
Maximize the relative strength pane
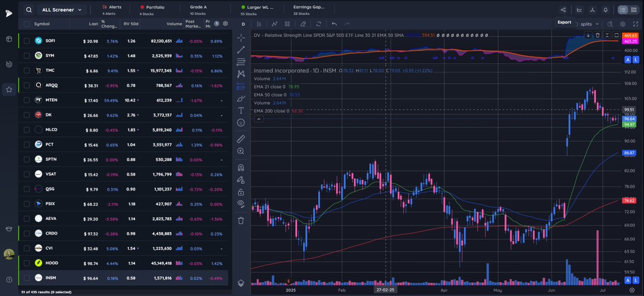click(616, 35)
